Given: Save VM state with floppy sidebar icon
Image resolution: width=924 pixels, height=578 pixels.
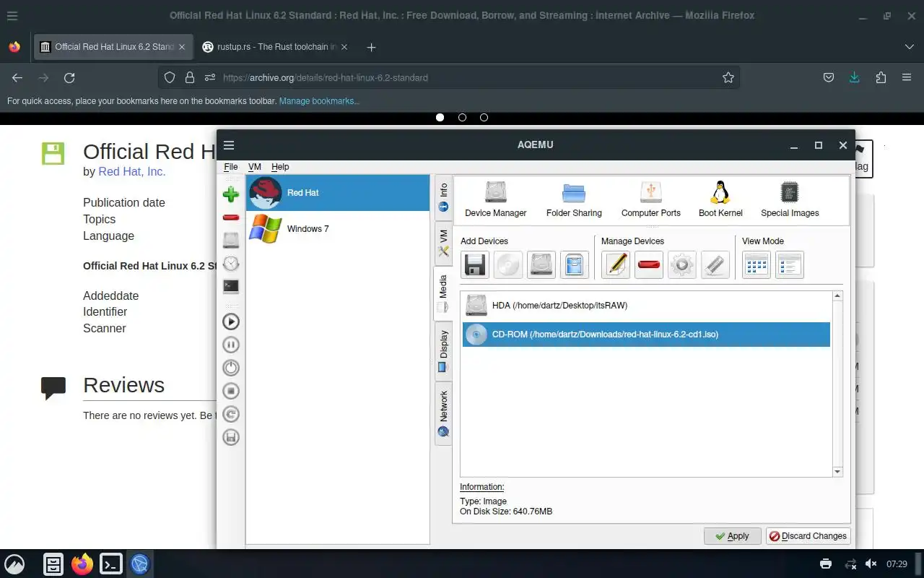Looking at the screenshot, I should pyautogui.click(x=231, y=437).
